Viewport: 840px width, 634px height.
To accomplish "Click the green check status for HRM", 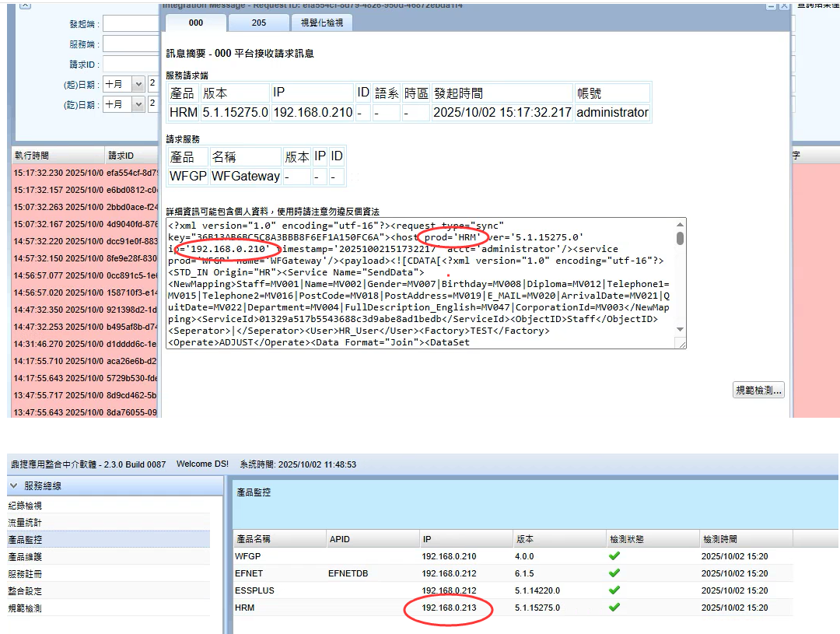I will pyautogui.click(x=614, y=608).
